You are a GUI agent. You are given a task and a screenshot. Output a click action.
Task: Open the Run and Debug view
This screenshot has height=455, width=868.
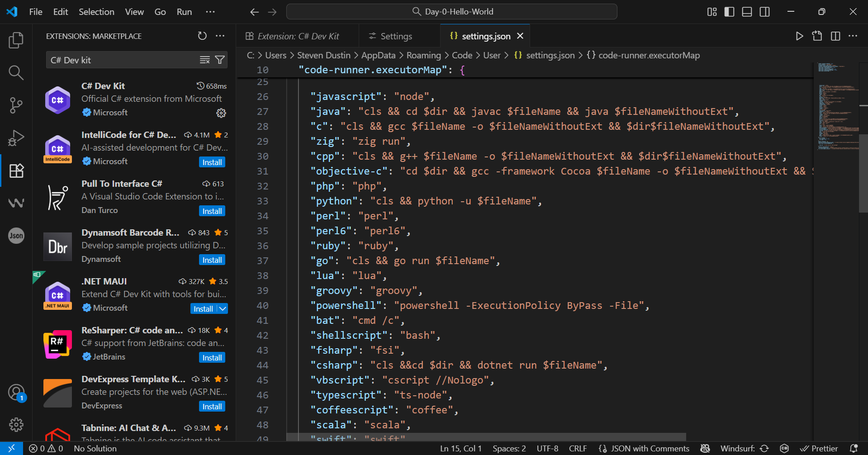(x=16, y=138)
